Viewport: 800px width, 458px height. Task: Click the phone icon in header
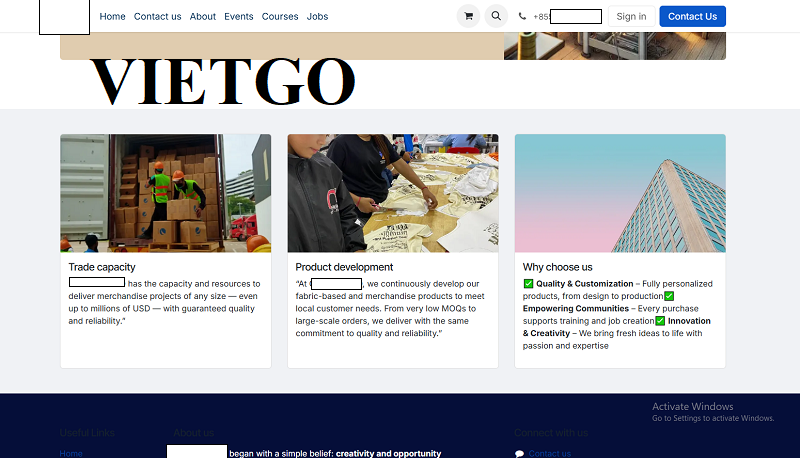(523, 17)
